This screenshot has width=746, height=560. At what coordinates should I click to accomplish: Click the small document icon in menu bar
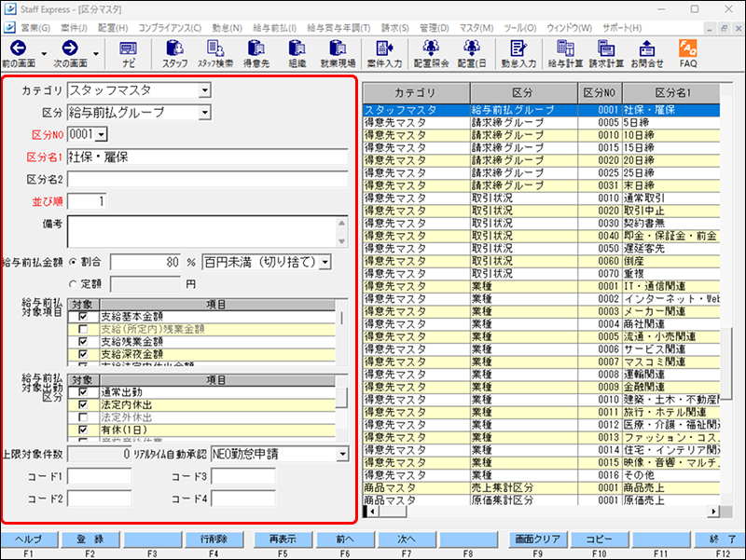pos(9,28)
